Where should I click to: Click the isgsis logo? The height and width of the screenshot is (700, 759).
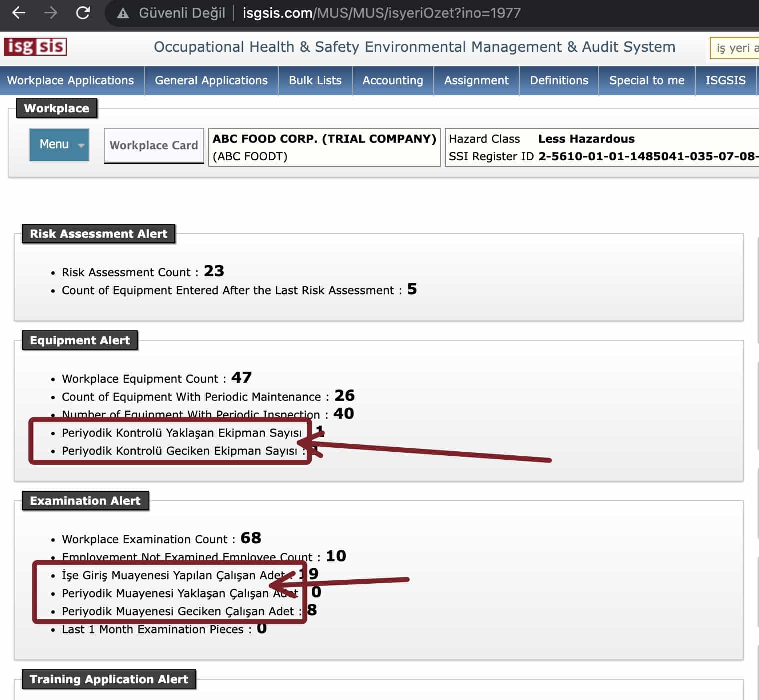(x=35, y=47)
